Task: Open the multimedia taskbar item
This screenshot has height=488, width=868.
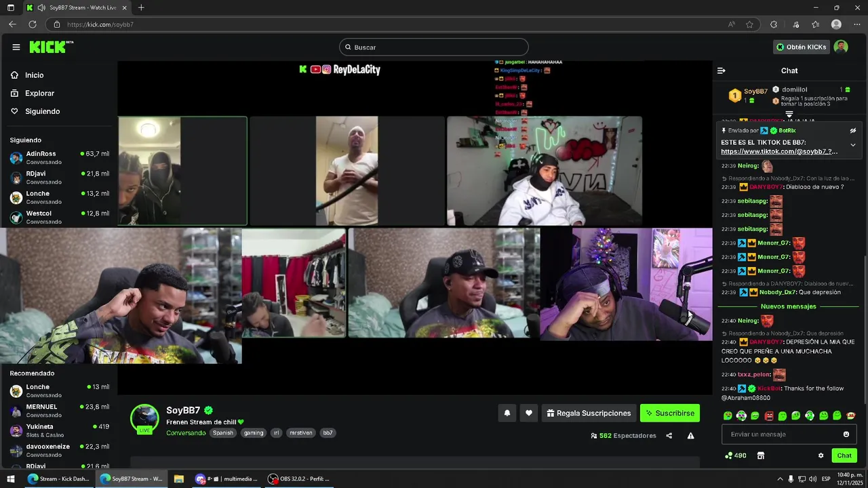Action: [x=226, y=479]
